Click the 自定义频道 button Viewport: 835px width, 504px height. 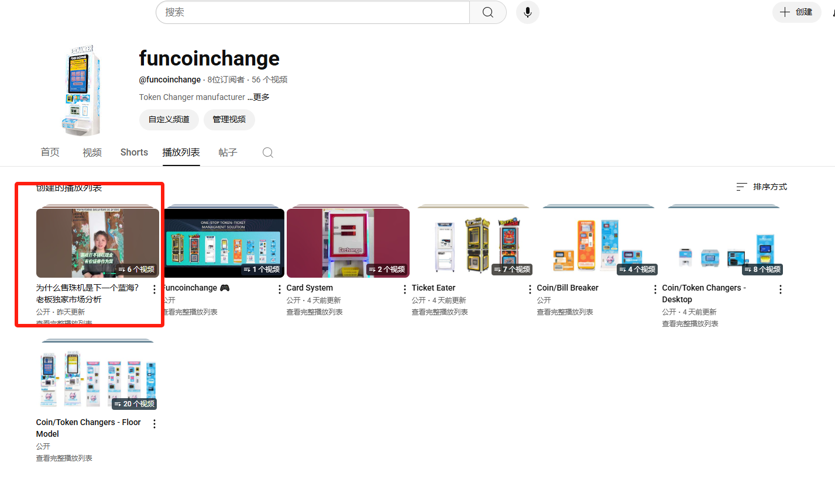click(169, 119)
